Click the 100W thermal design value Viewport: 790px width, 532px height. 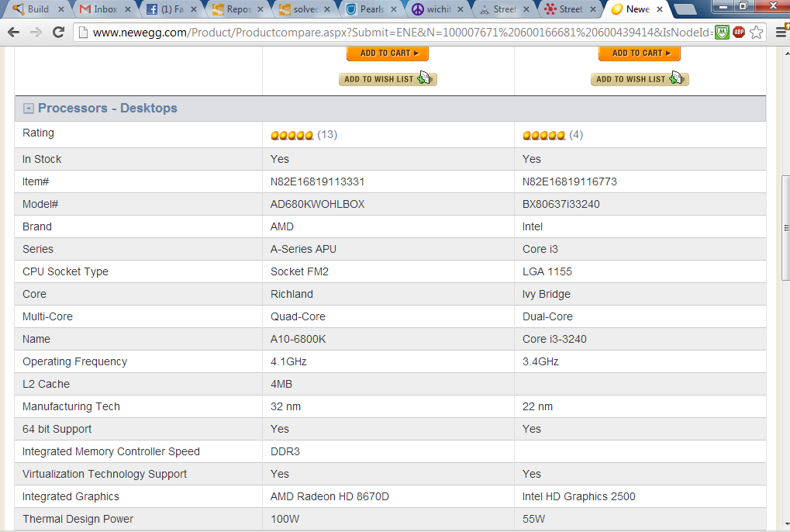tap(285, 519)
